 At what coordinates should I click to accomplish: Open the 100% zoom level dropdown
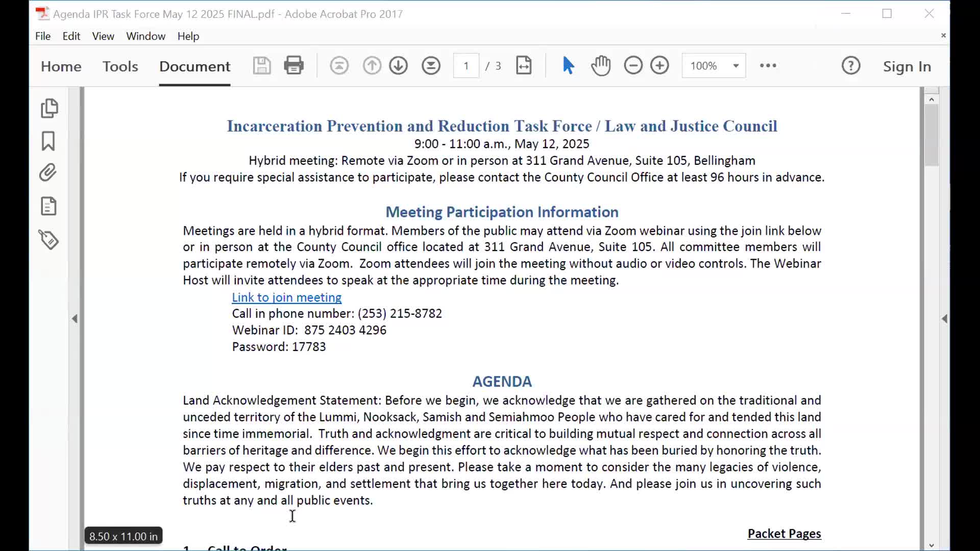(736, 66)
